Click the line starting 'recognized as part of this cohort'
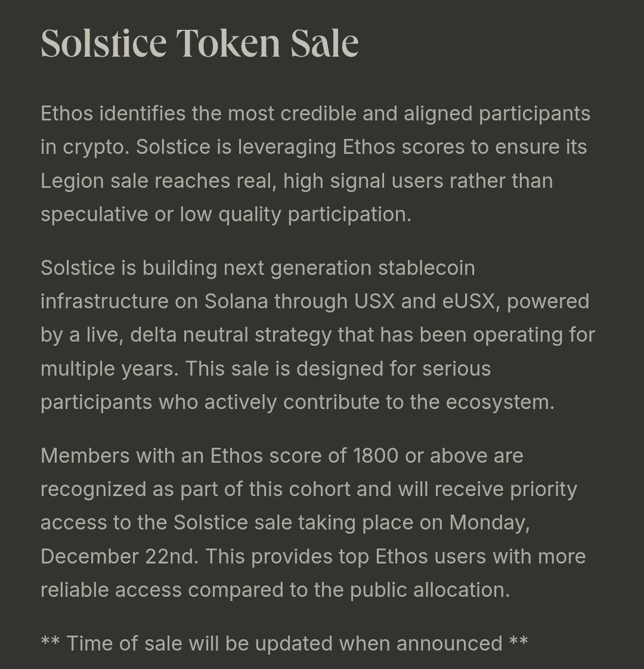The width and height of the screenshot is (644, 669). pyautogui.click(x=309, y=490)
